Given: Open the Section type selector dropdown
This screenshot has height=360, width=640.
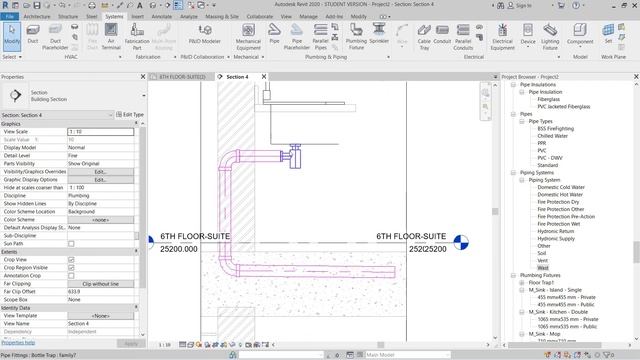Looking at the screenshot, I should tap(144, 96).
